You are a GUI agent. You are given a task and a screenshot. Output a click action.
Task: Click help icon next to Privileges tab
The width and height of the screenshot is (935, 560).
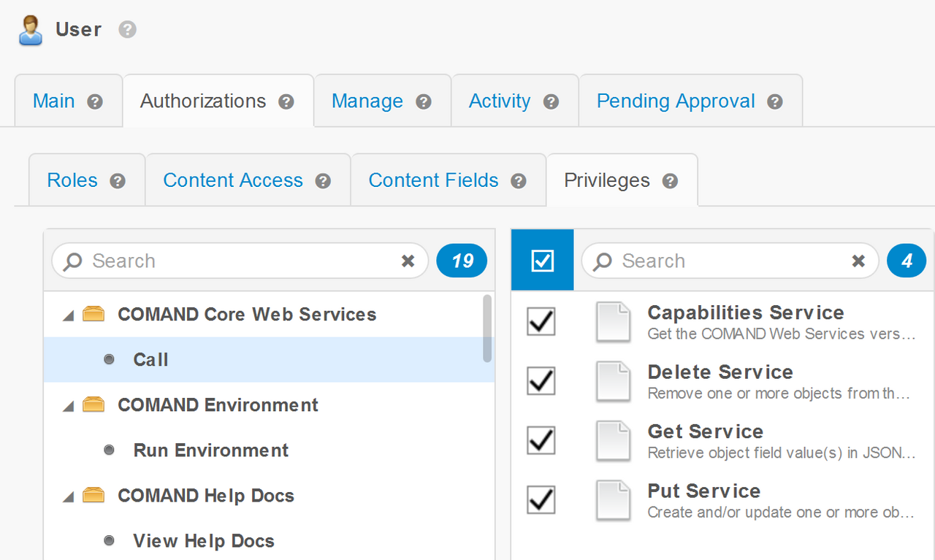[x=670, y=181]
